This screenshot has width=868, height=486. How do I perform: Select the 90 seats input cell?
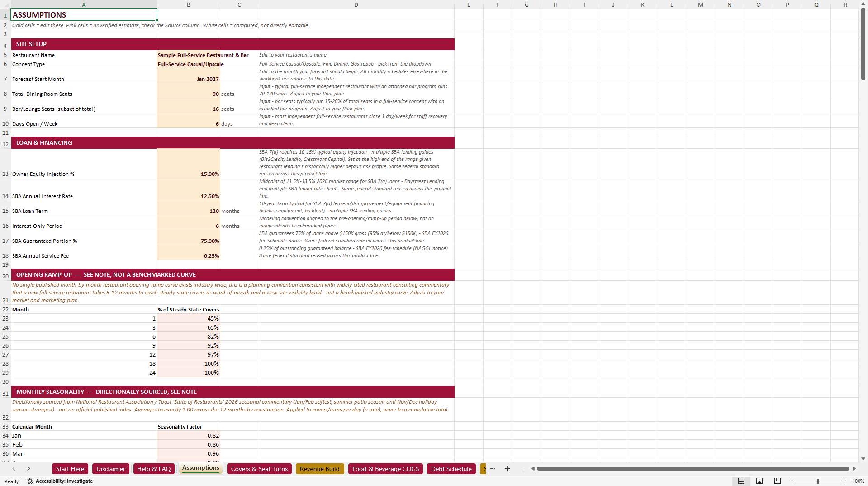[x=189, y=90]
